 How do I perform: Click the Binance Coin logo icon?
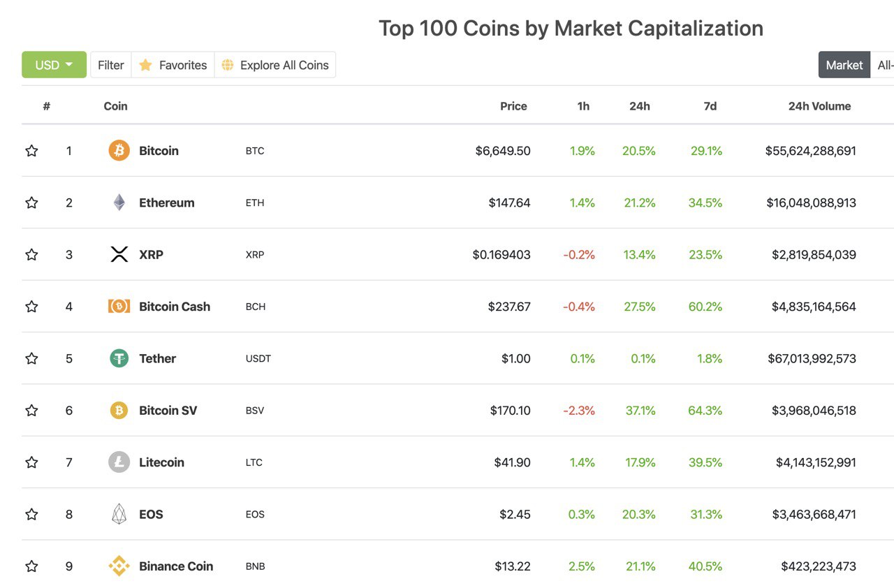(119, 566)
